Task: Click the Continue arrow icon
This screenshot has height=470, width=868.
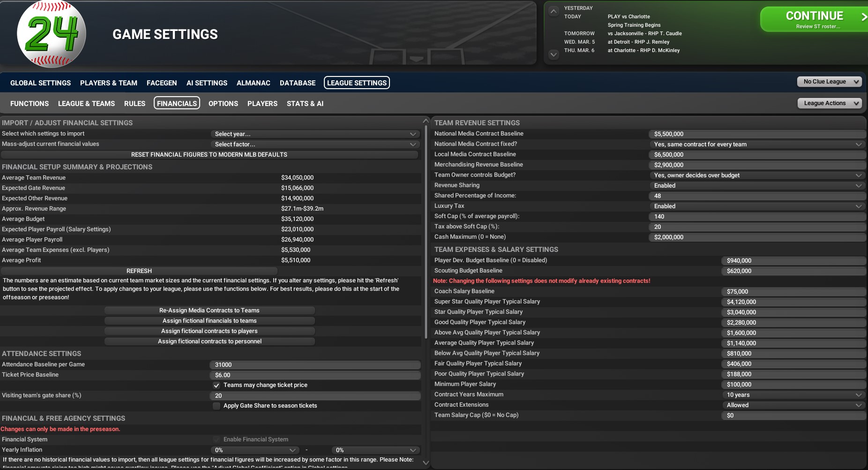Action: (863, 17)
